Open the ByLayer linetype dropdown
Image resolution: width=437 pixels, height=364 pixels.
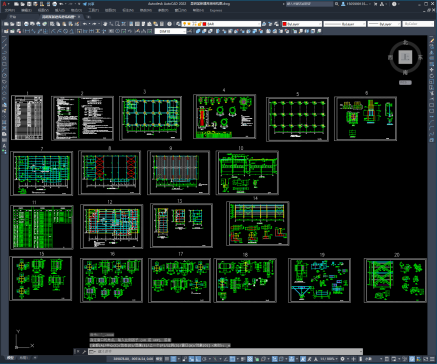tap(345, 24)
